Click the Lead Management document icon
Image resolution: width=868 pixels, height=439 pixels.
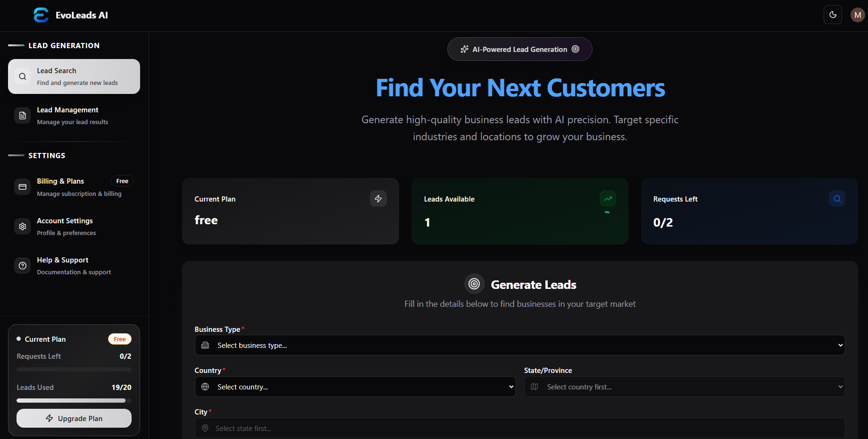pyautogui.click(x=22, y=115)
